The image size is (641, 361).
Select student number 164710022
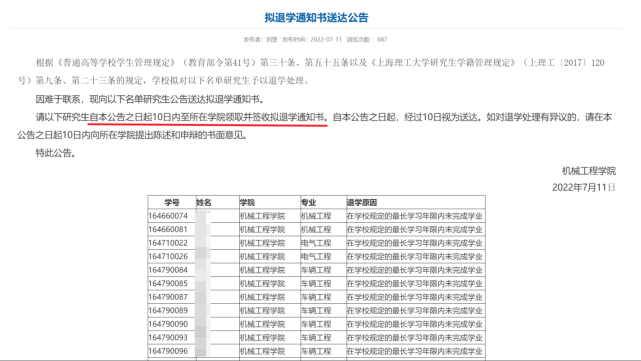[x=168, y=243]
